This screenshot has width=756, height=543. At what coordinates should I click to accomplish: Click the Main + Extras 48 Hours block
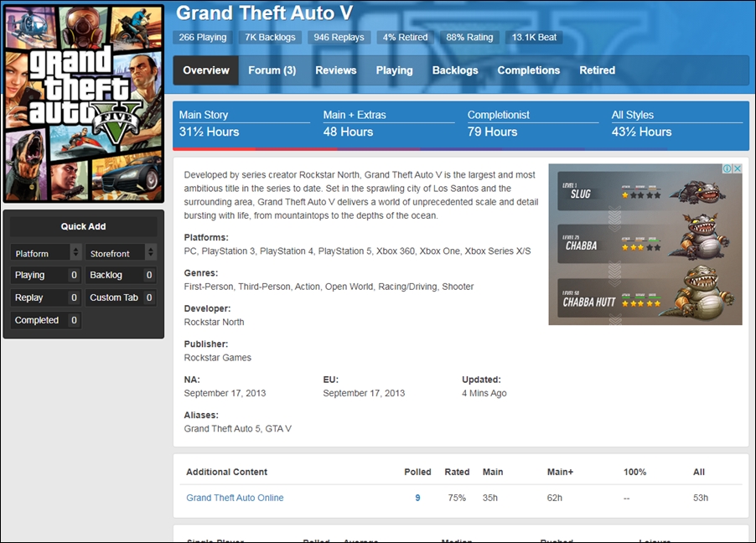(388, 124)
